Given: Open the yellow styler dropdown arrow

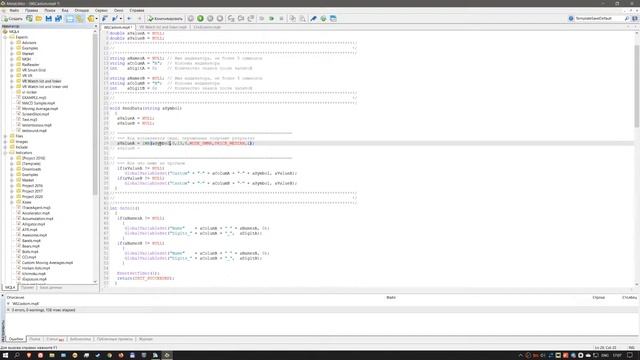Looking at the screenshot, I should click(96, 19).
